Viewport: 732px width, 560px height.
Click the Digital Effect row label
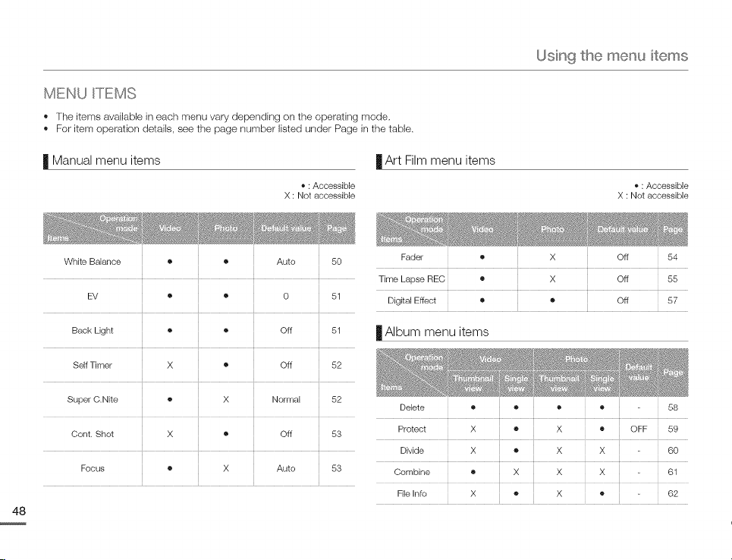point(412,300)
